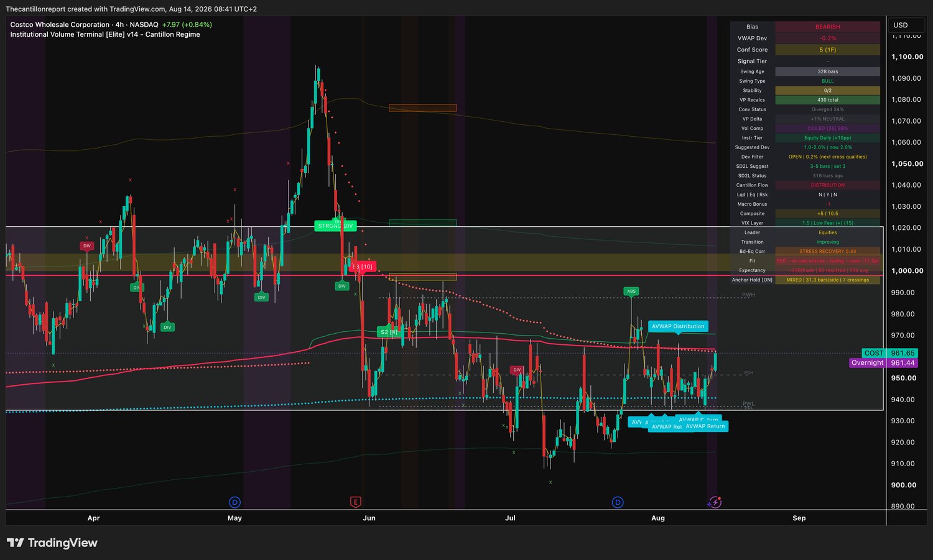Click the STRESS RECOVERY 0.44 value

[x=827, y=252]
